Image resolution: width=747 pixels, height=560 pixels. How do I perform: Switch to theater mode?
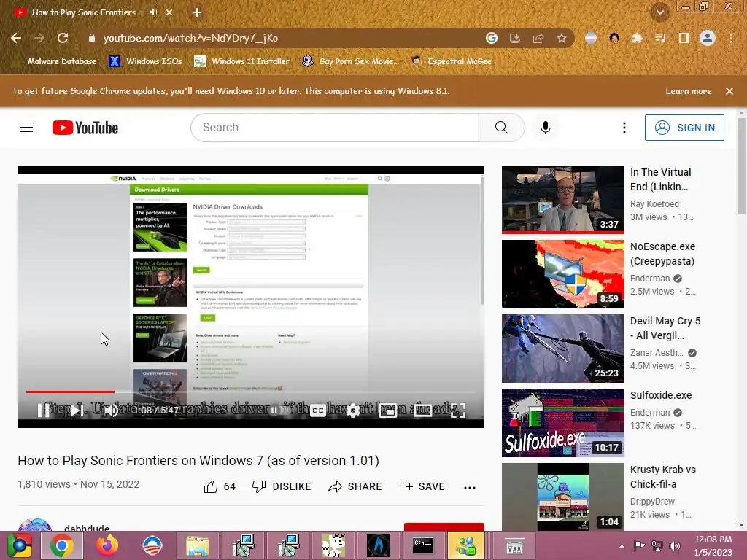423,410
